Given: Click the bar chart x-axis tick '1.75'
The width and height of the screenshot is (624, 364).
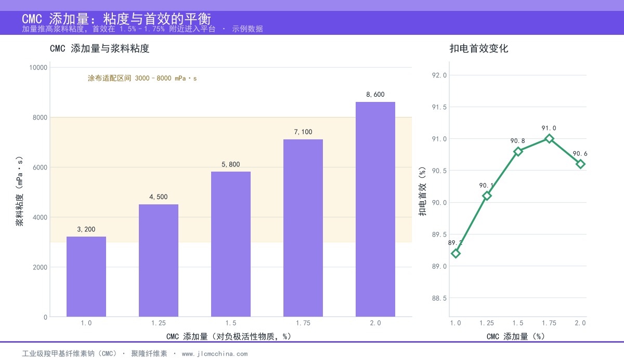Looking at the screenshot, I should click(303, 323).
